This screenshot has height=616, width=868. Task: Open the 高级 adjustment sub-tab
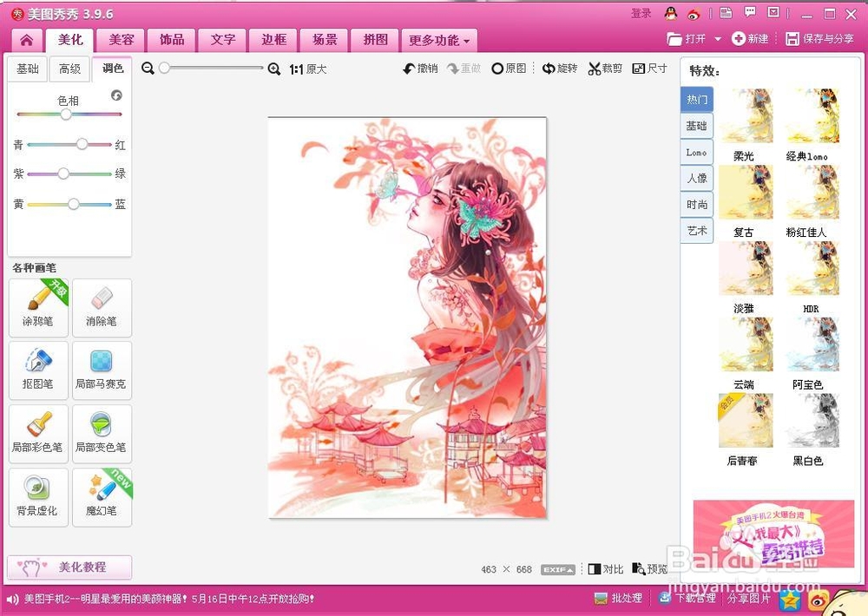(x=69, y=69)
